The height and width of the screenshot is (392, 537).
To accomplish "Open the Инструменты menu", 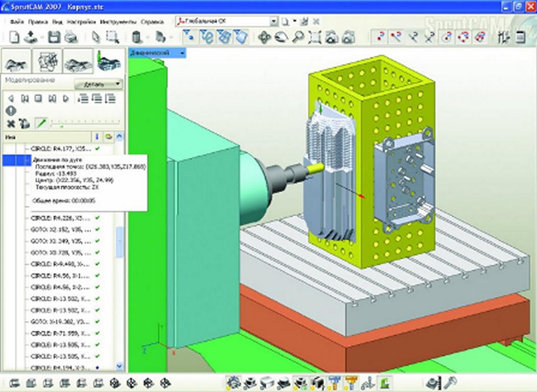I will tap(118, 22).
